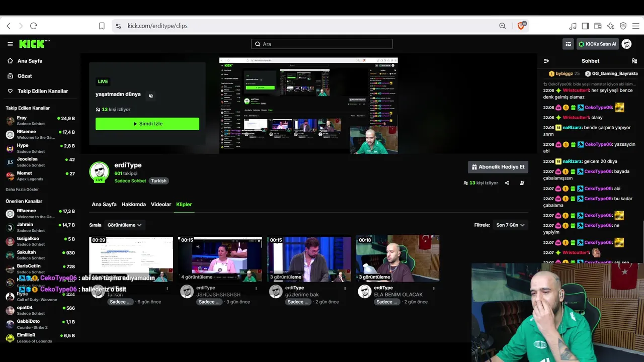Toggle the browser sidebar panel icon

585,26
